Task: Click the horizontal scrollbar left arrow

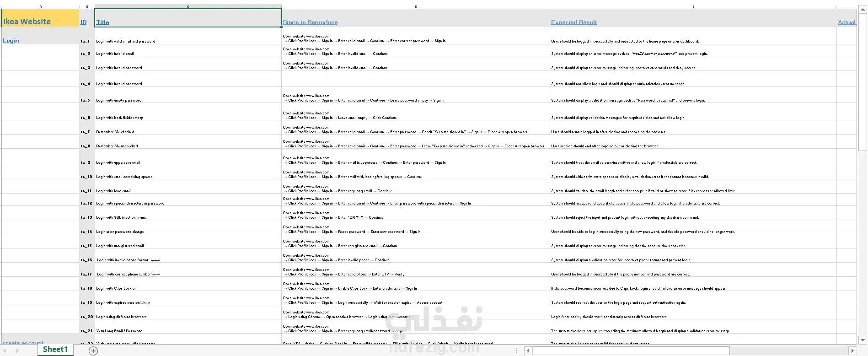Action: (528, 351)
